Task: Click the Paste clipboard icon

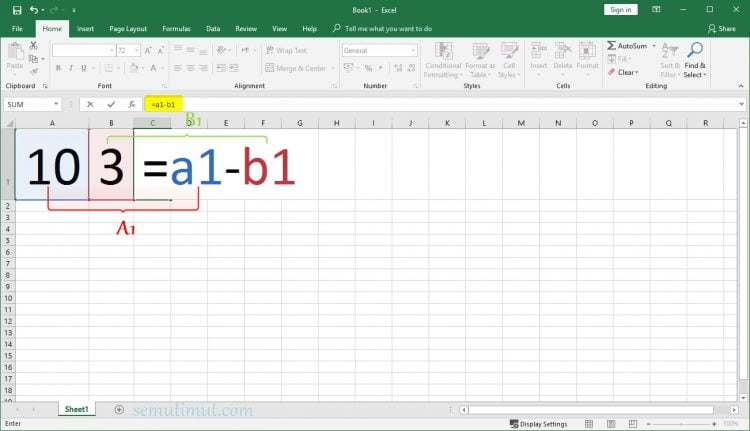Action: [15, 51]
